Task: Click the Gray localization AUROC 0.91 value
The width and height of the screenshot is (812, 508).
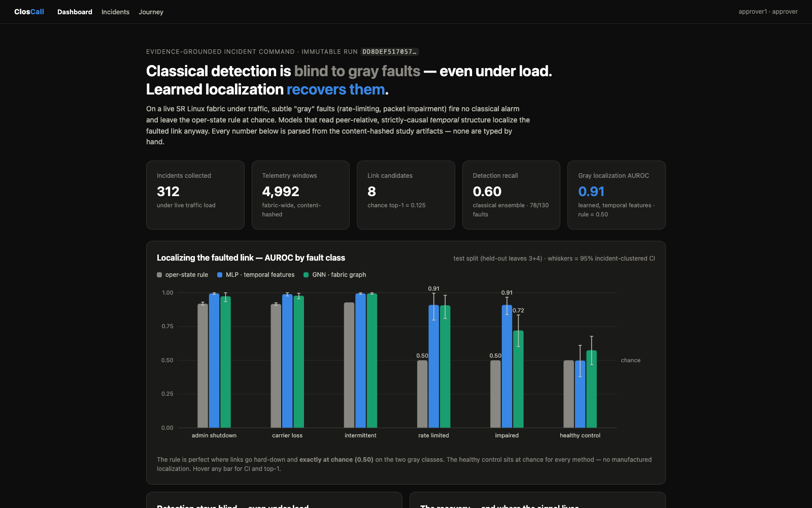Action: pyautogui.click(x=591, y=192)
